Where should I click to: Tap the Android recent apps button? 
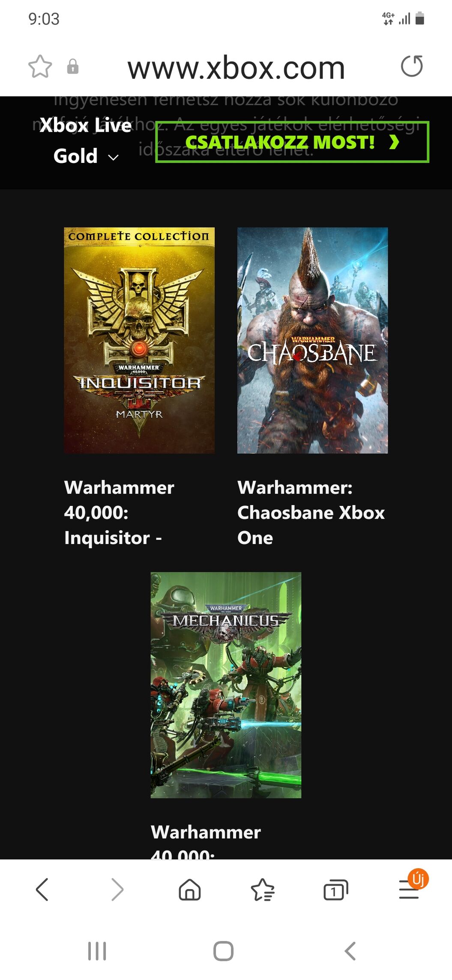pos(97,951)
